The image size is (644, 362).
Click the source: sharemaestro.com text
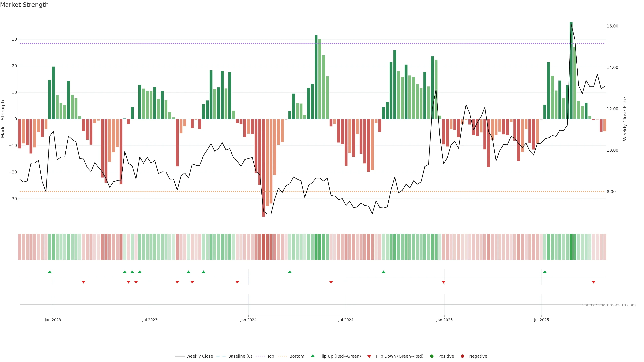click(x=609, y=305)
